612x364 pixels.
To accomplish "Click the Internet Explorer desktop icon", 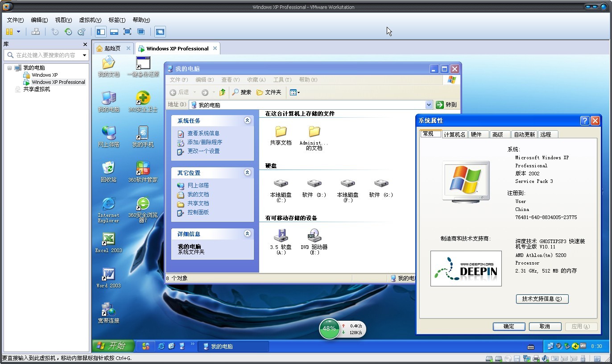I will (109, 210).
